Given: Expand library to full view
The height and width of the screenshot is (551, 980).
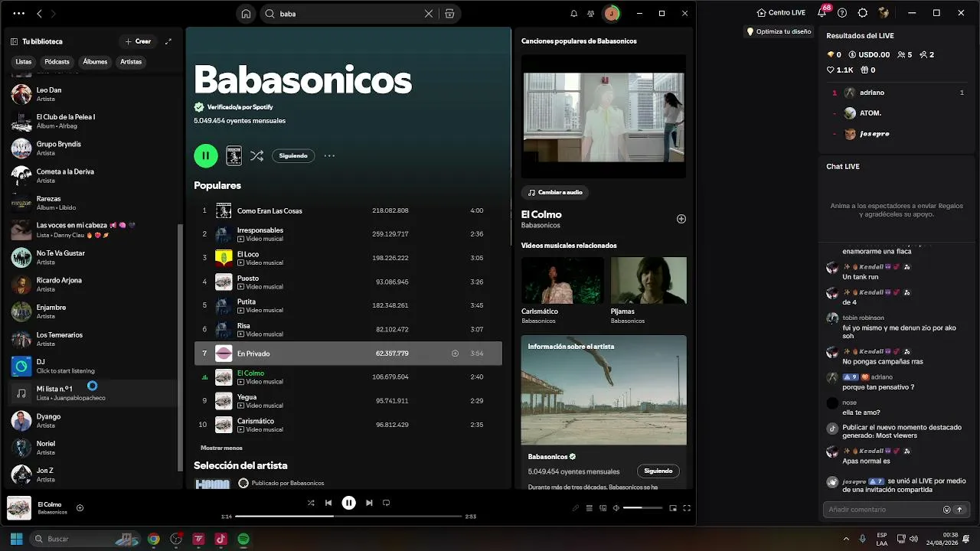Looking at the screenshot, I should coord(168,41).
